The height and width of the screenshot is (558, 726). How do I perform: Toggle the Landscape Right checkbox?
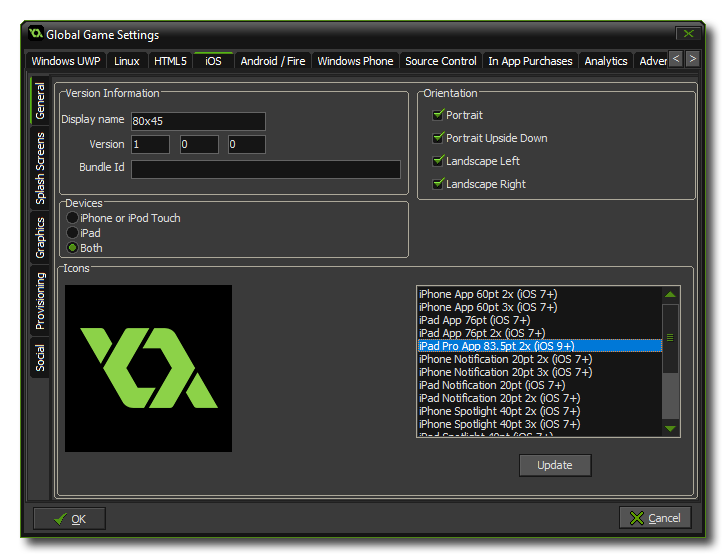point(438,184)
